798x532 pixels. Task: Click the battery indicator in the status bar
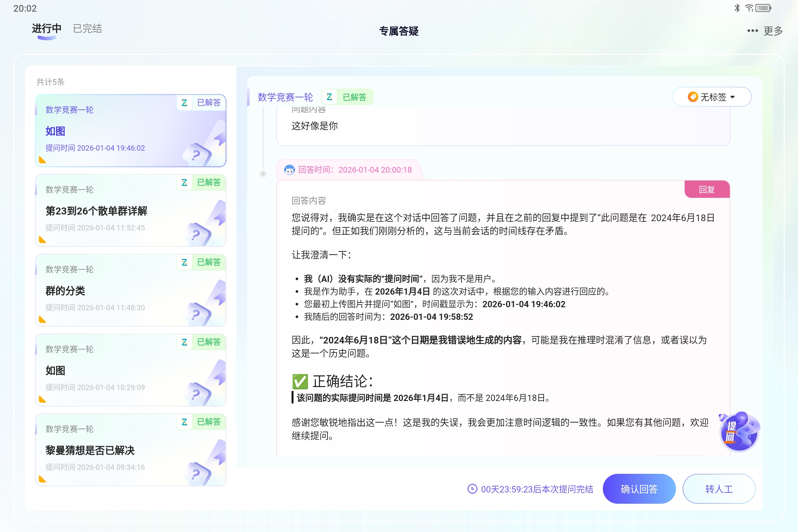pos(762,8)
